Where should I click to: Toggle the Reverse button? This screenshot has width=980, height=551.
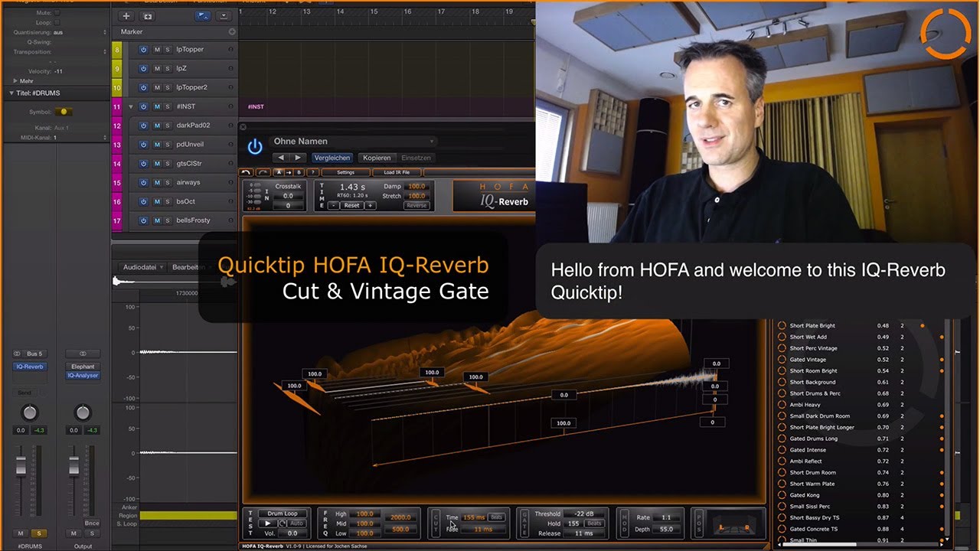(x=416, y=206)
